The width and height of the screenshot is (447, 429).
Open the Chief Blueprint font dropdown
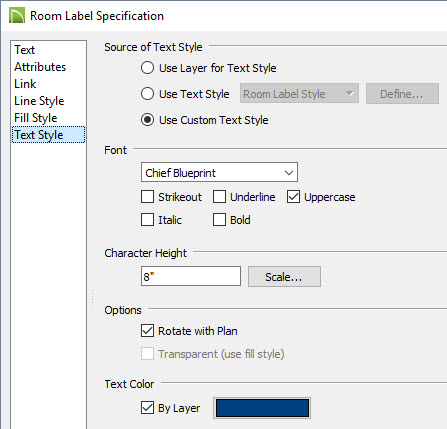click(x=219, y=173)
